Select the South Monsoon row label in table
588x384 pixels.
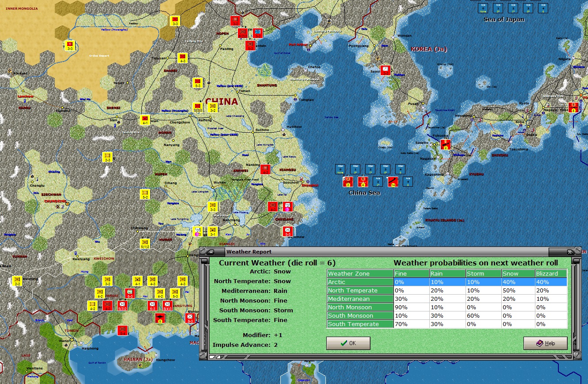[360, 315]
